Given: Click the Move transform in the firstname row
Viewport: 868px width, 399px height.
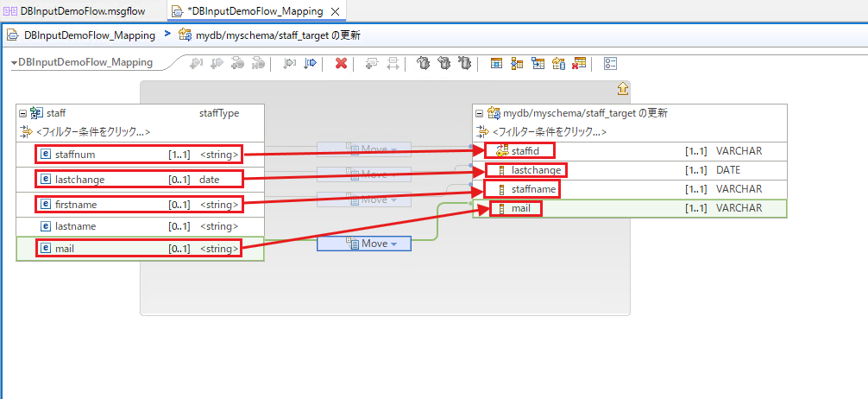Looking at the screenshot, I should click(364, 199).
